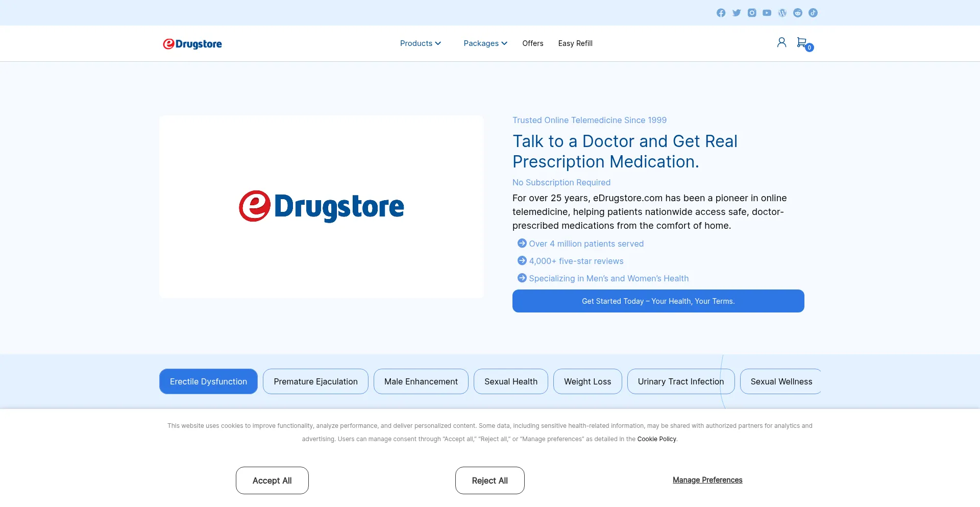Image resolution: width=980 pixels, height=507 pixels.
Task: Open Manage Preferences for cookies
Action: [x=707, y=480]
